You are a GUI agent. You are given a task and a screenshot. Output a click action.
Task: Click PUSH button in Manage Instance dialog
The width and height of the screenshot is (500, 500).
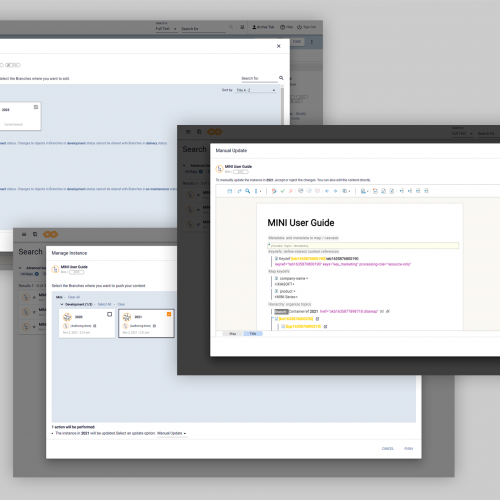(409, 449)
